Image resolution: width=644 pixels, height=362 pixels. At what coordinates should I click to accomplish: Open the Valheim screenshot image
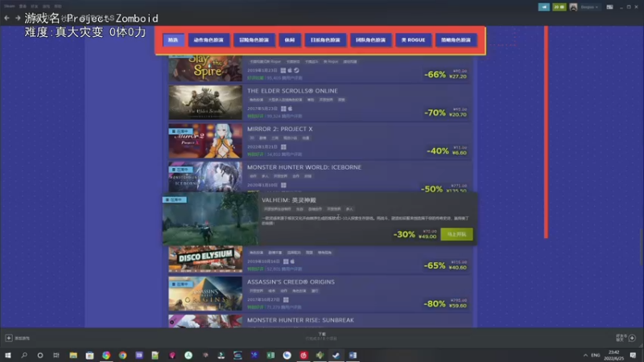click(210, 219)
